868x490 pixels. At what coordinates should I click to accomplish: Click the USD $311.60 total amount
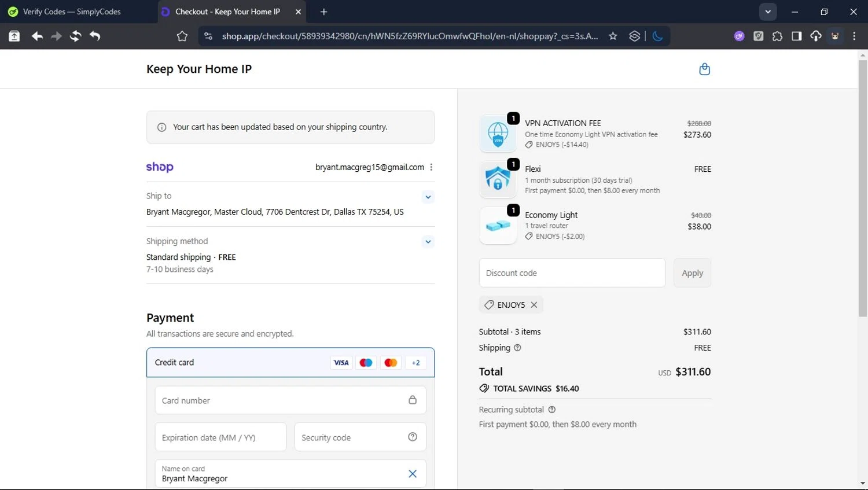click(684, 372)
